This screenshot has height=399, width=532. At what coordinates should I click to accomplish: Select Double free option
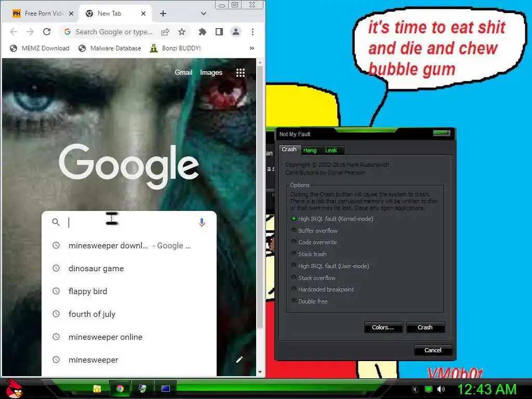[x=310, y=301]
